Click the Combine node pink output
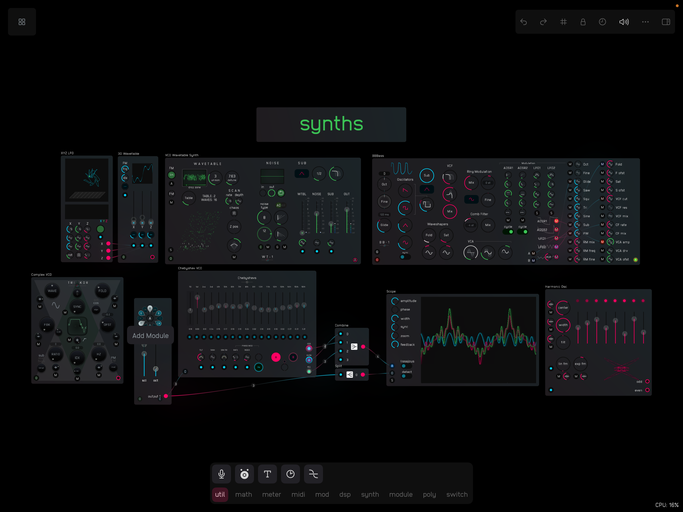 tap(363, 347)
